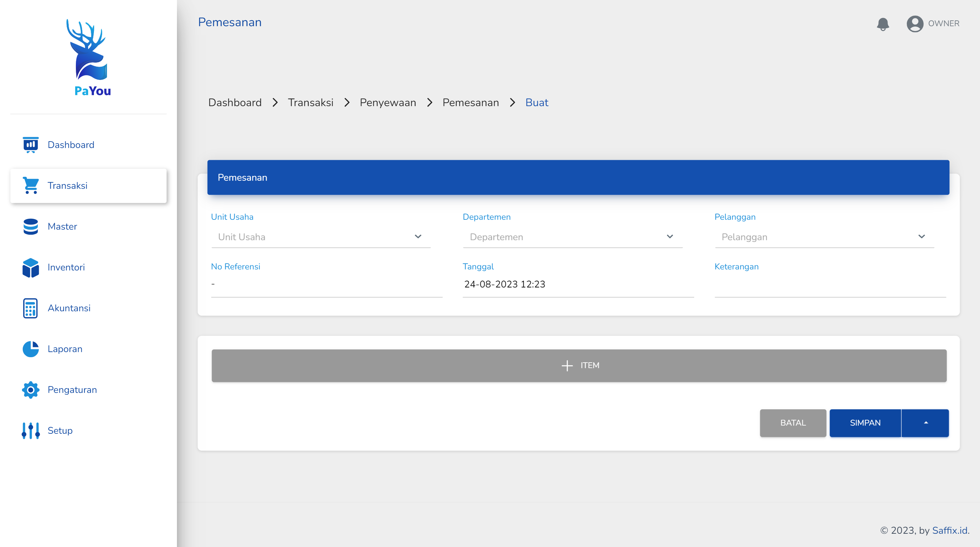The width and height of the screenshot is (980, 547).
Task: Go to Inventori in the sidebar
Action: click(88, 267)
